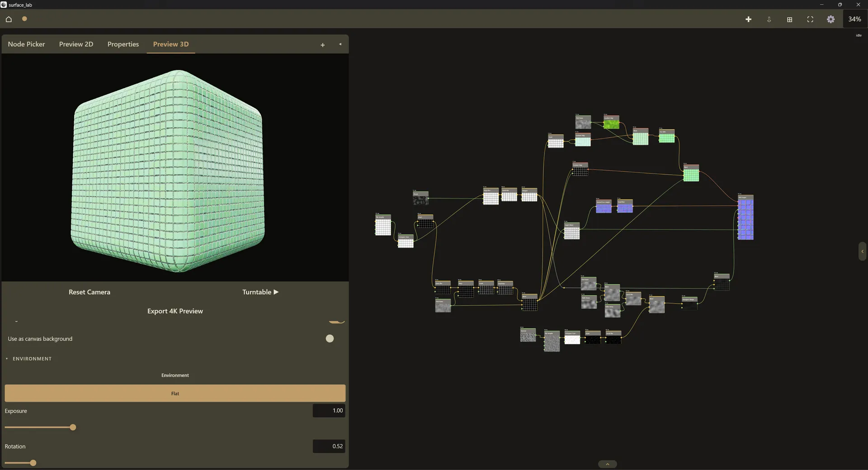Restore down the surface_lab window
The width and height of the screenshot is (868, 470).
pos(840,5)
